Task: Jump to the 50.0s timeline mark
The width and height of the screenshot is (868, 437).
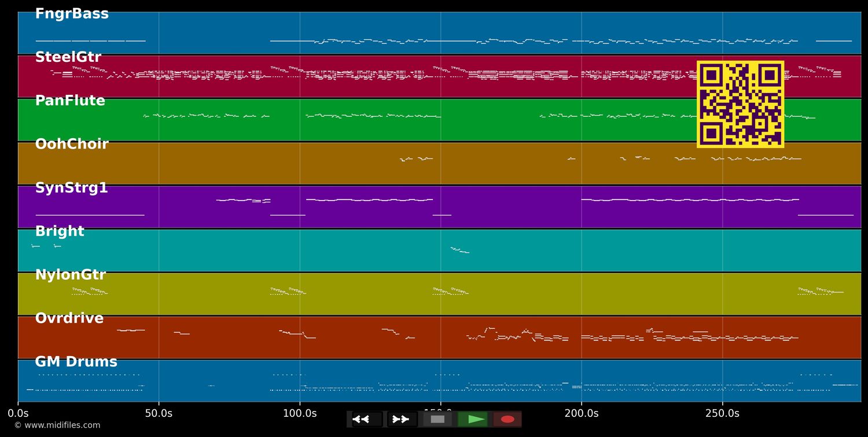Action: coord(159,413)
